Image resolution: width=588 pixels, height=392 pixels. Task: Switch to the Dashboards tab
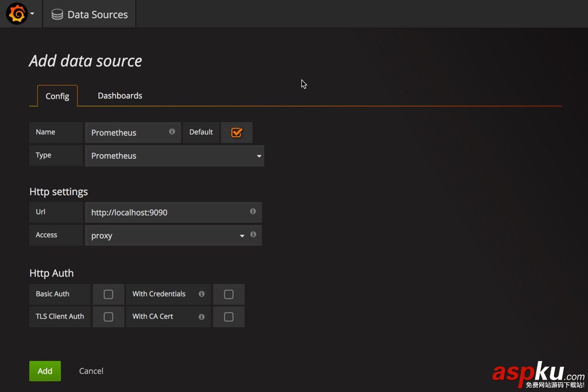pos(120,96)
